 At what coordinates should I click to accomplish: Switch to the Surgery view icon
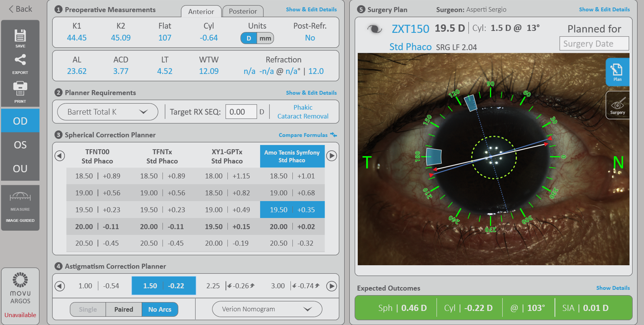point(617,105)
